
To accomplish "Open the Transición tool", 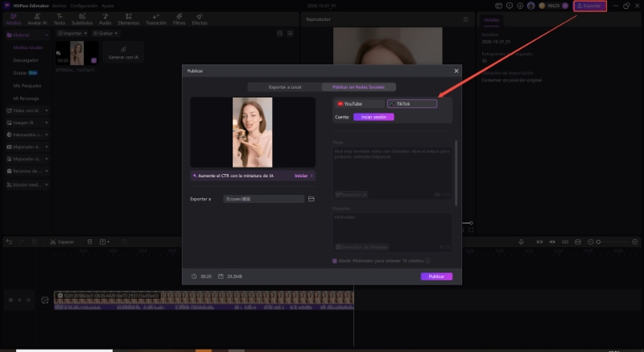I will pos(156,19).
